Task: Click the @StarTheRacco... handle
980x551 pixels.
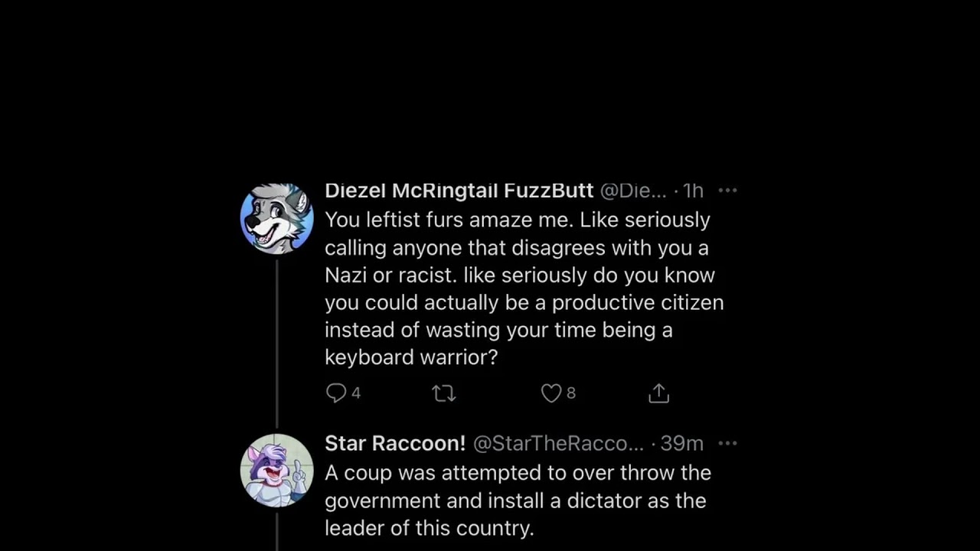Action: click(x=558, y=443)
